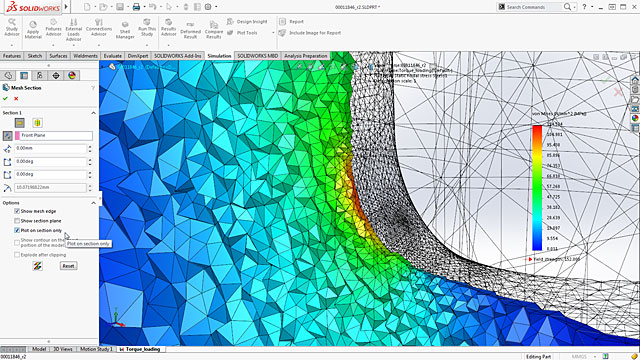Image resolution: width=640 pixels, height=360 pixels.
Task: Open the Motion Study 1 tab
Action: coord(96,349)
